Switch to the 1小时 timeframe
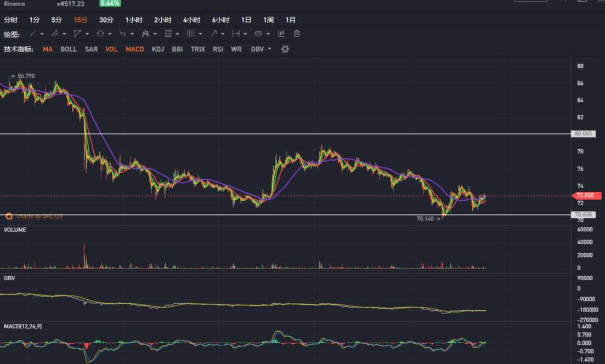Screen dimensions: 605x364 134,20
